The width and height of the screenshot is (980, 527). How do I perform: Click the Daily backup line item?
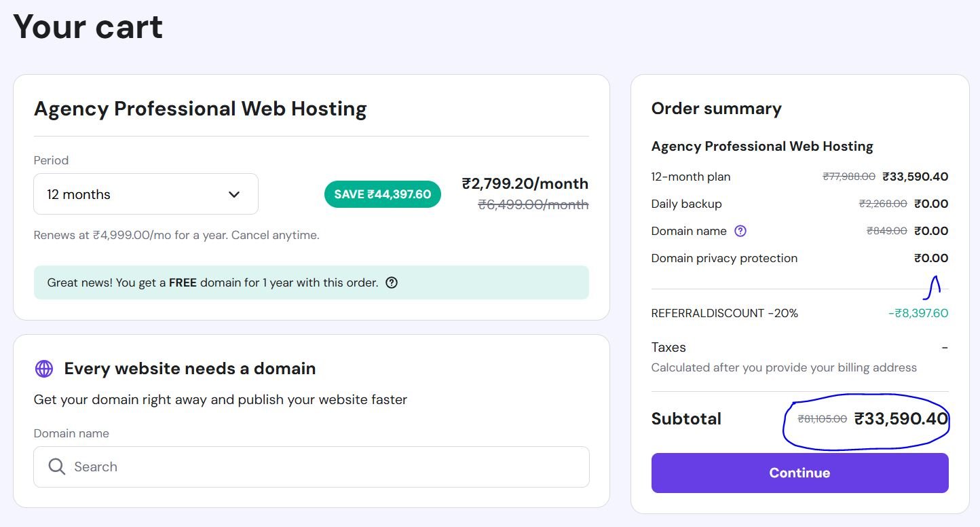[686, 204]
